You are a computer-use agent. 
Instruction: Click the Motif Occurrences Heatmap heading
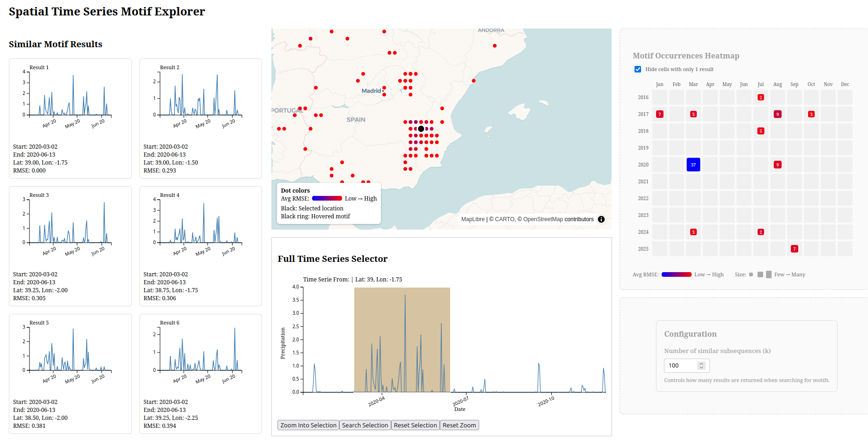686,56
